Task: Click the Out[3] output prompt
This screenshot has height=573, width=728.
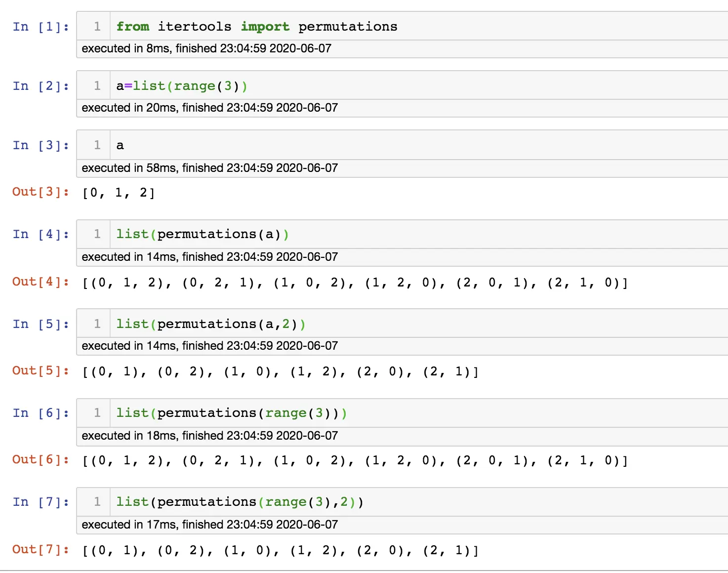Action: (40, 192)
